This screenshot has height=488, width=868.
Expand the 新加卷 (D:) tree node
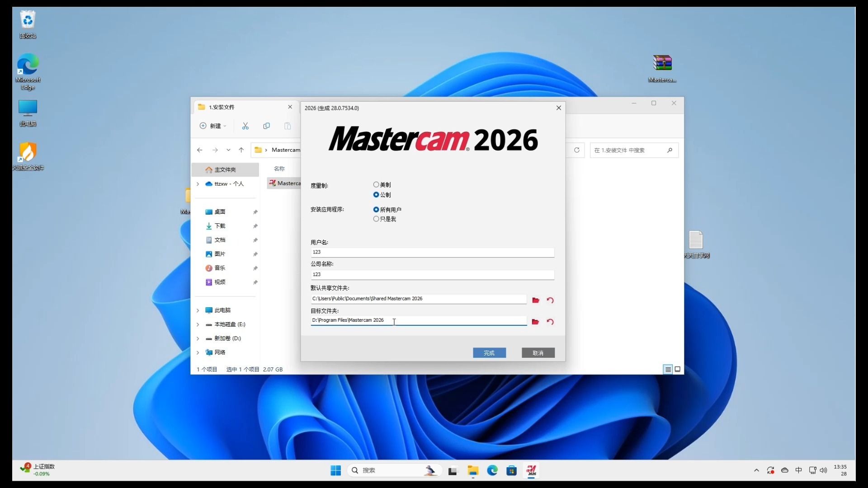[198, 338]
